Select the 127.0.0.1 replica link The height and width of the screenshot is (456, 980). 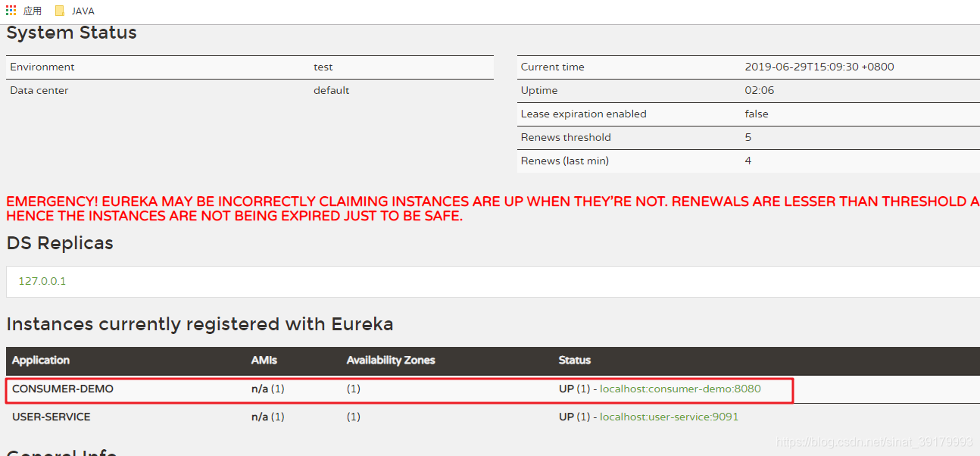coord(42,281)
